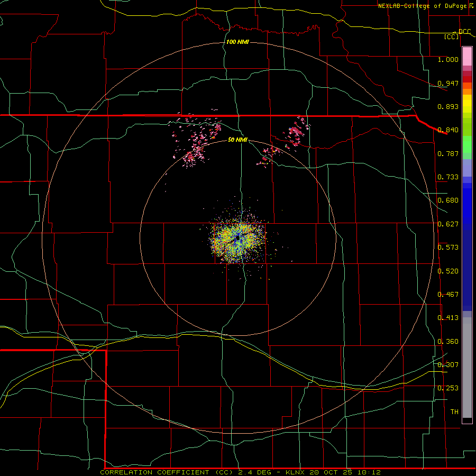The height and width of the screenshot is (476, 476).
Task: Select the 0.253 scale value
Action: pos(448,388)
